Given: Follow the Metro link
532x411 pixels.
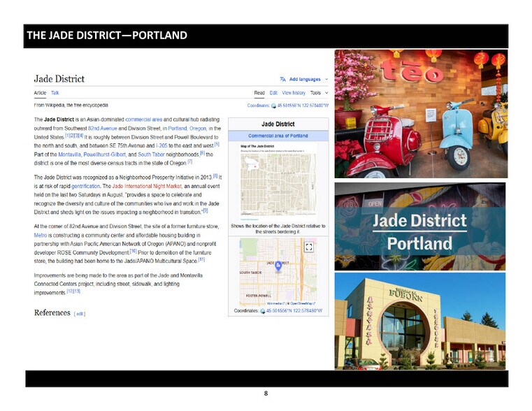Looking at the screenshot, I should click(x=41, y=235).
